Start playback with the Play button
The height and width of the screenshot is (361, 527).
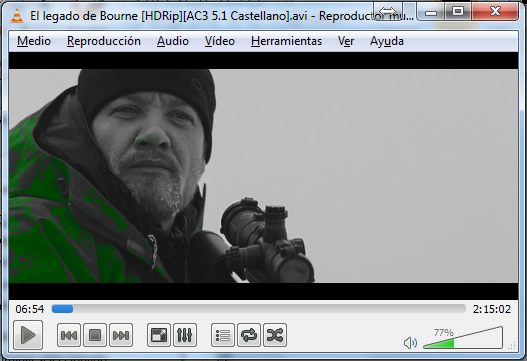tap(28, 335)
